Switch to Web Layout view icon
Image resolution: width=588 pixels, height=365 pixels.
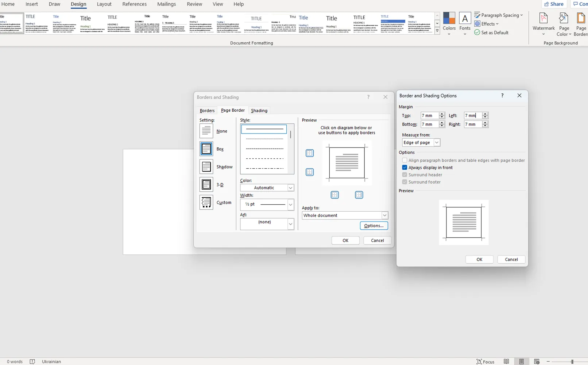coord(537,361)
